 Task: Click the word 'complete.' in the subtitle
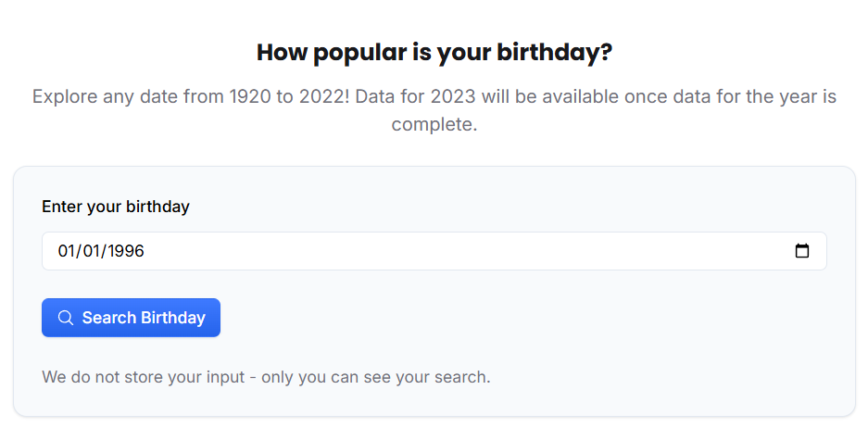tap(434, 124)
